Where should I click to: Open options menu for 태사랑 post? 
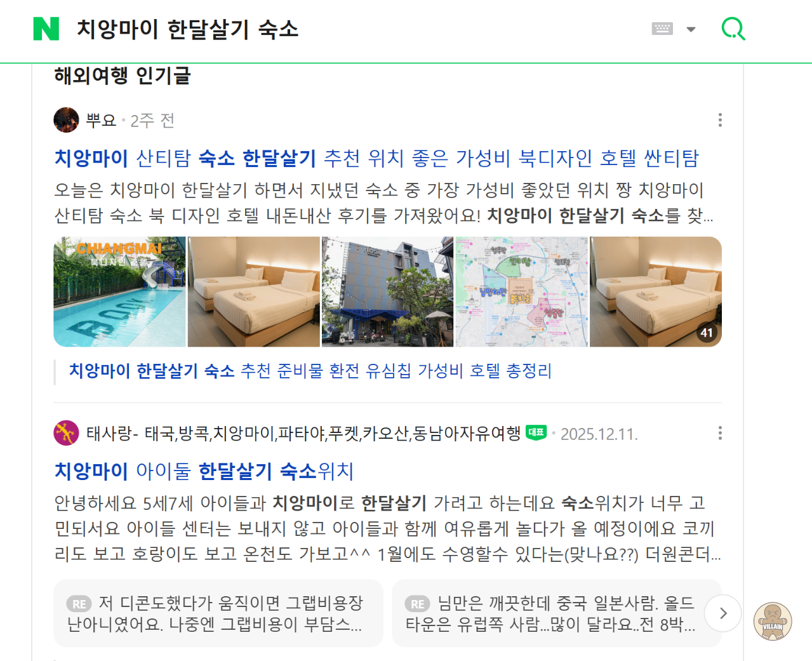point(720,433)
